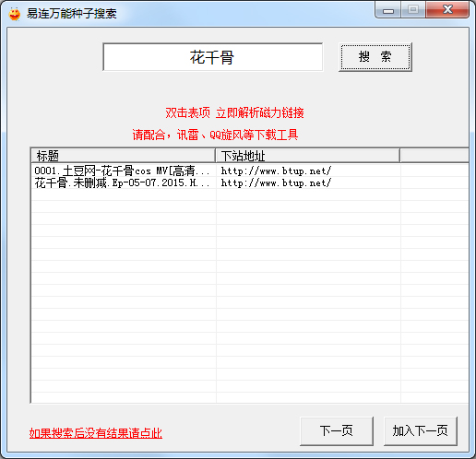Minimize the 易连万能种子搜索 window

pyautogui.click(x=388, y=10)
